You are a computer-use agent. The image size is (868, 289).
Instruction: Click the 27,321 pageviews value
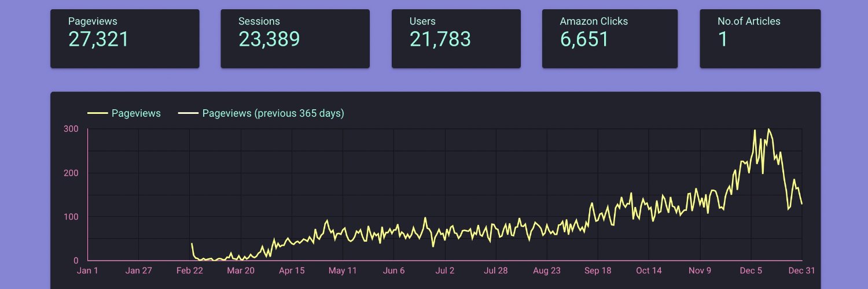[x=98, y=39]
